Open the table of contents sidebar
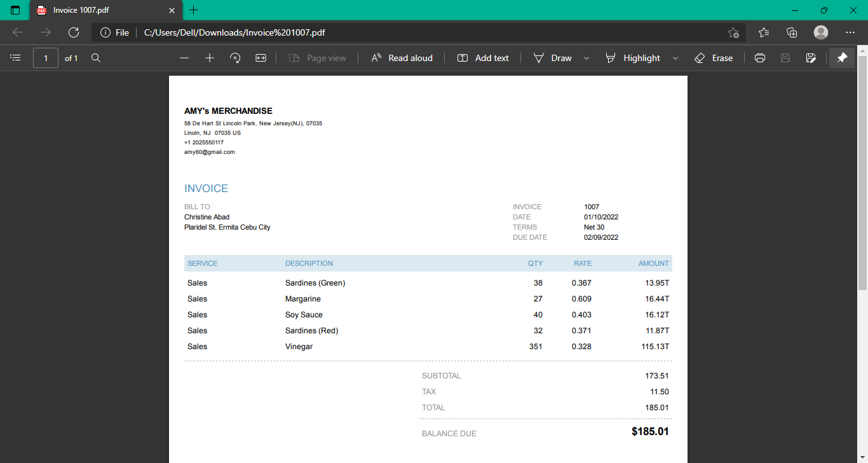 (x=16, y=58)
